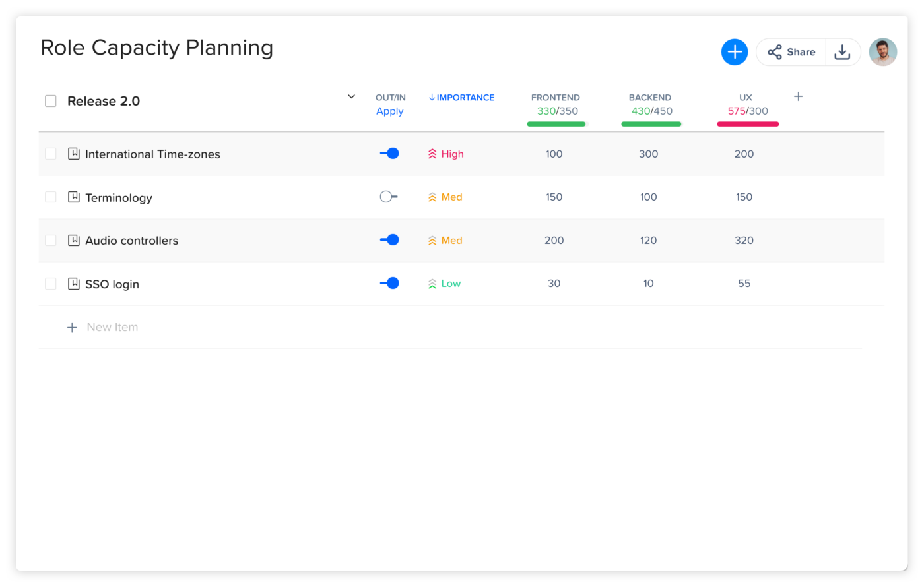Click the Apply link under Out/In
924x587 pixels.
(389, 111)
